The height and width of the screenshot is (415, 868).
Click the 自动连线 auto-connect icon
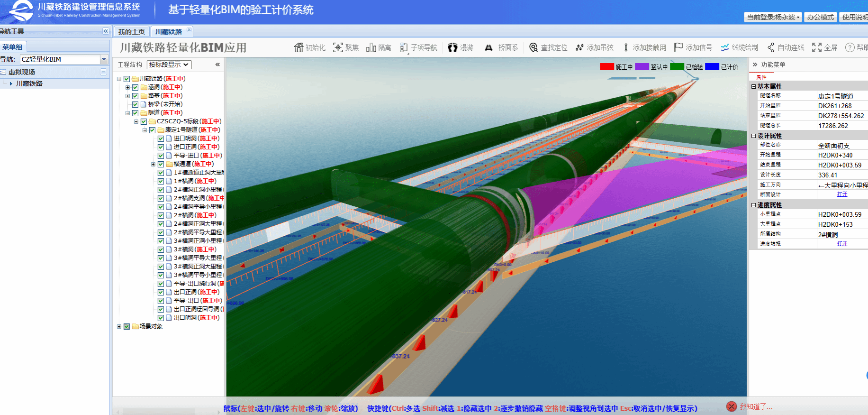[x=771, y=47]
